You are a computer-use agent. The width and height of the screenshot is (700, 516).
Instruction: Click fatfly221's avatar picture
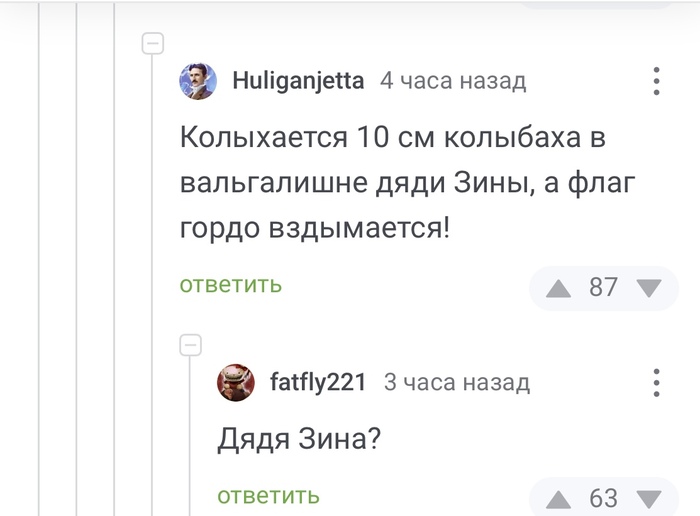coord(236,382)
